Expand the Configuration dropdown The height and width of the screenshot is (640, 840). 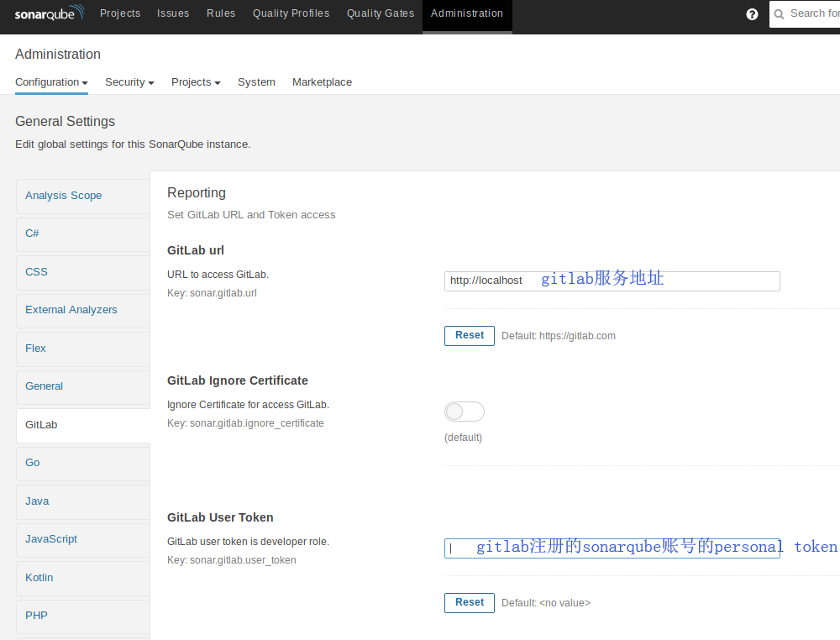point(51,81)
